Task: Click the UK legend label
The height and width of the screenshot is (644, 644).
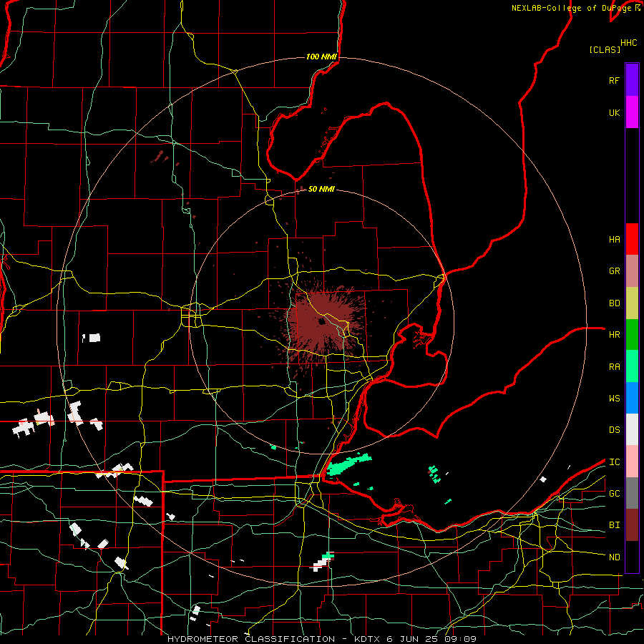Action: (614, 112)
